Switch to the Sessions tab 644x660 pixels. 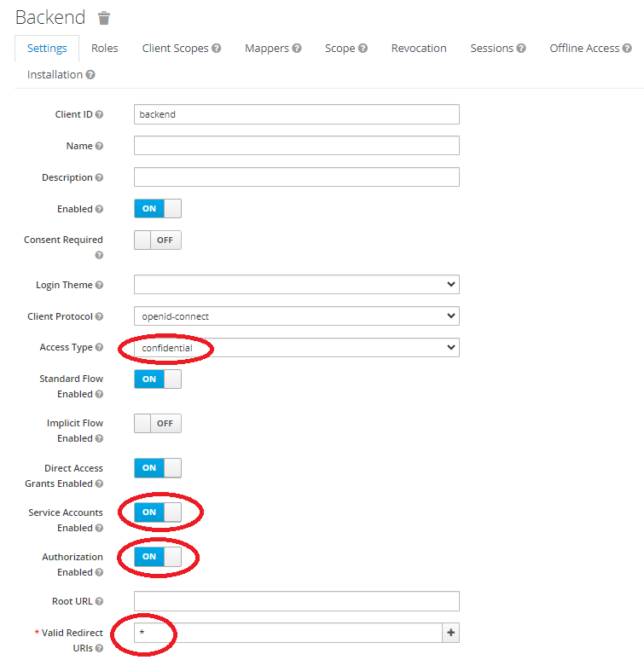(491, 49)
